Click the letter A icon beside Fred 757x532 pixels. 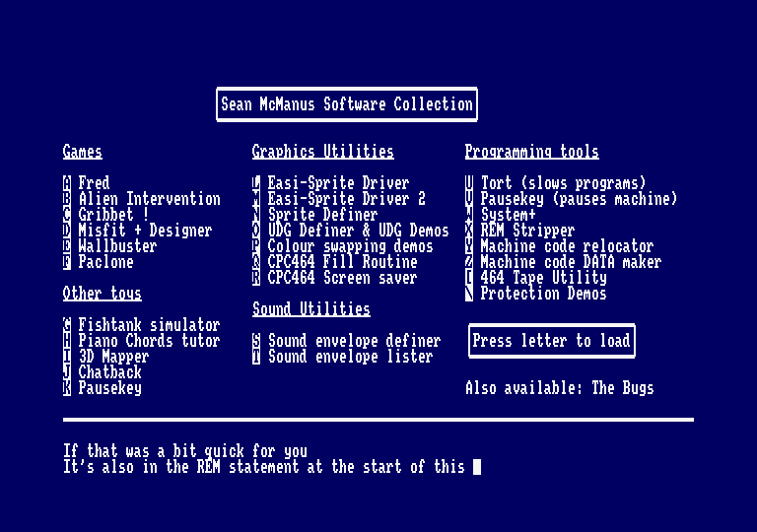pyautogui.click(x=67, y=183)
